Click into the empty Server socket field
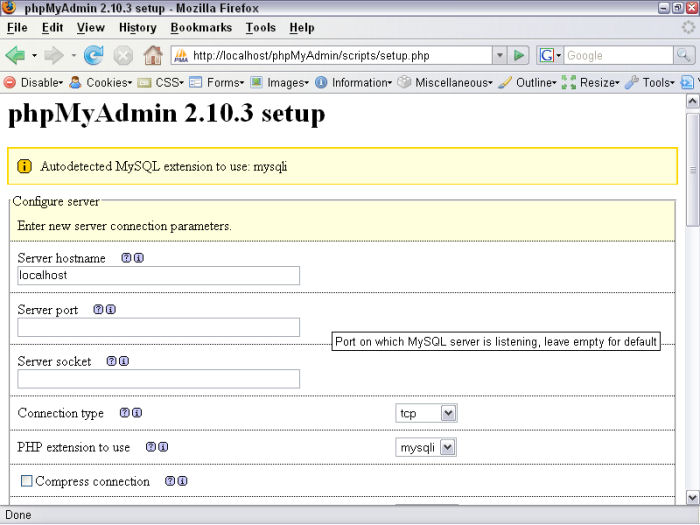Viewport: 700px width, 525px height. (x=158, y=379)
